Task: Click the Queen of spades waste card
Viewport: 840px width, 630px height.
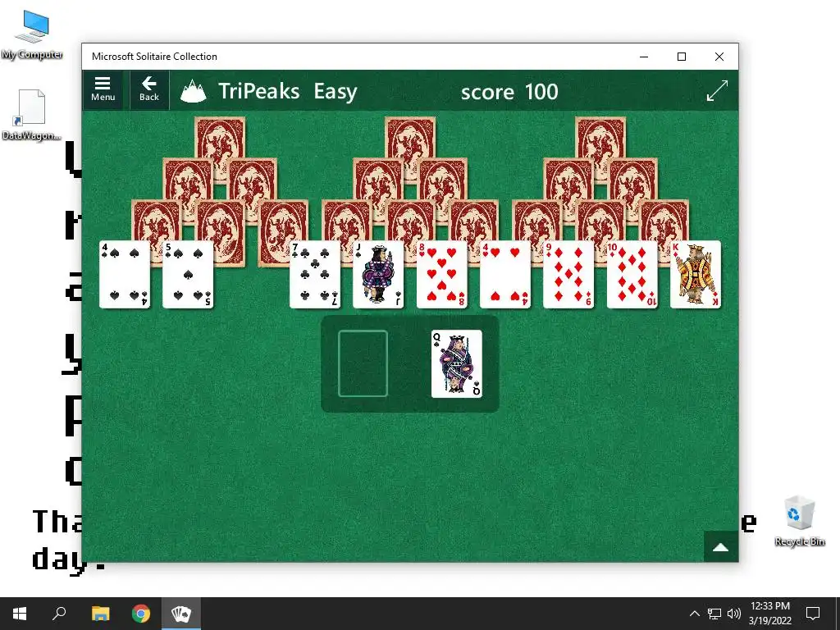Action: [456, 363]
